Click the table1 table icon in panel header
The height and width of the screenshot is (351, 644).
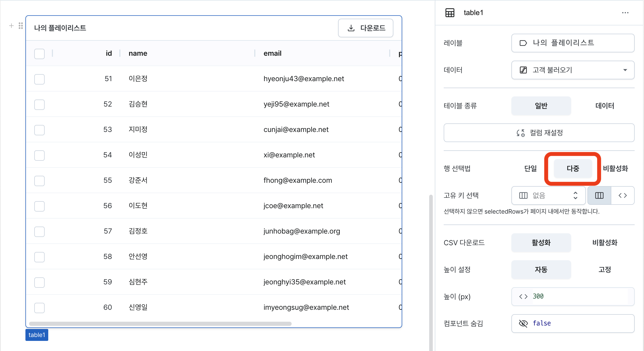(x=450, y=13)
